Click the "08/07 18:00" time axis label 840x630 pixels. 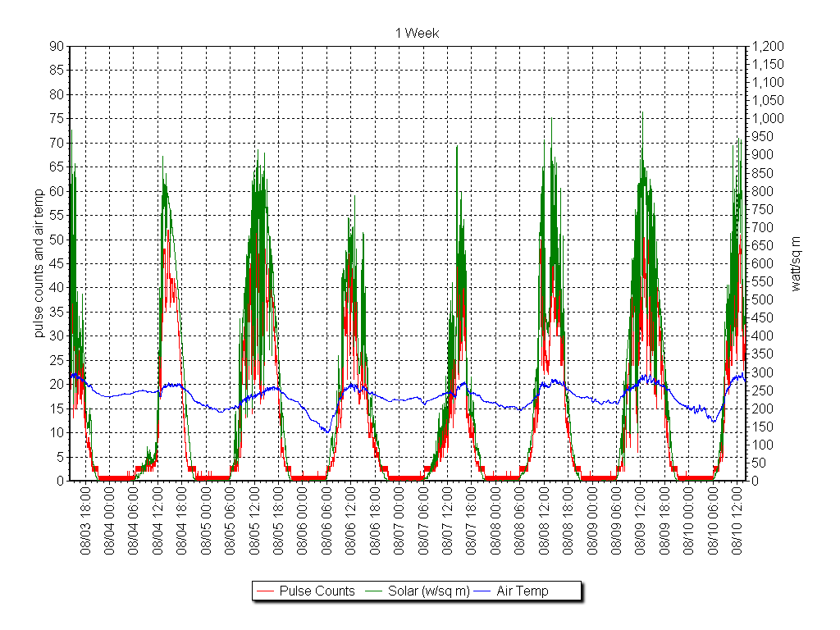tap(471, 521)
